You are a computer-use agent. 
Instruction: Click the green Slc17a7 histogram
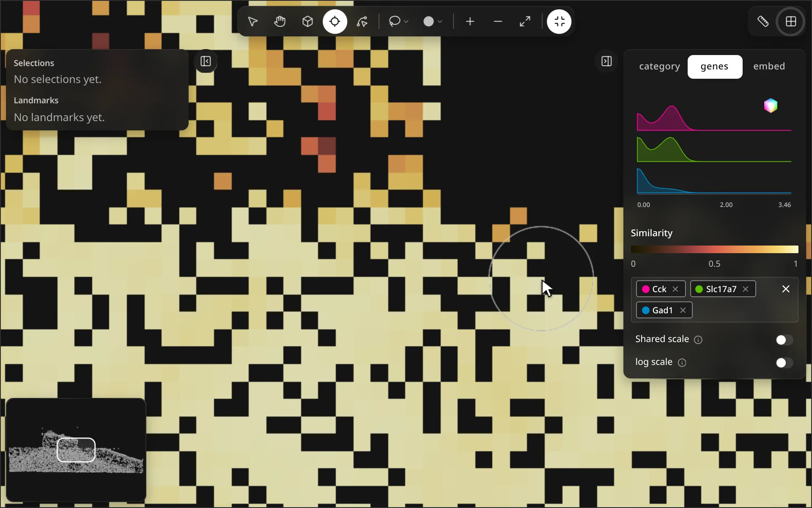tap(714, 149)
